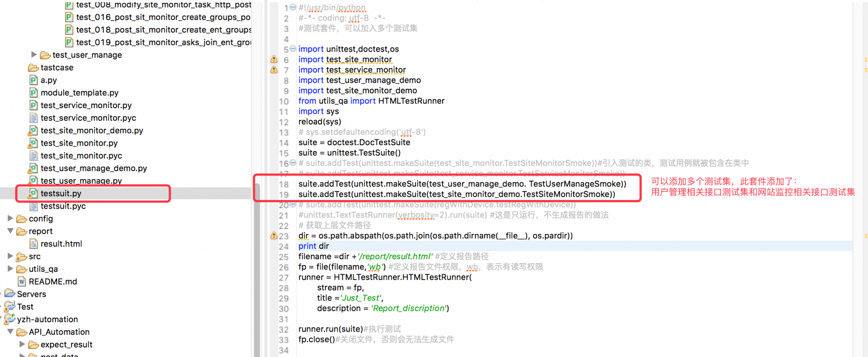Click TestSiteMonitorSmoke addTest line 19

click(457, 195)
